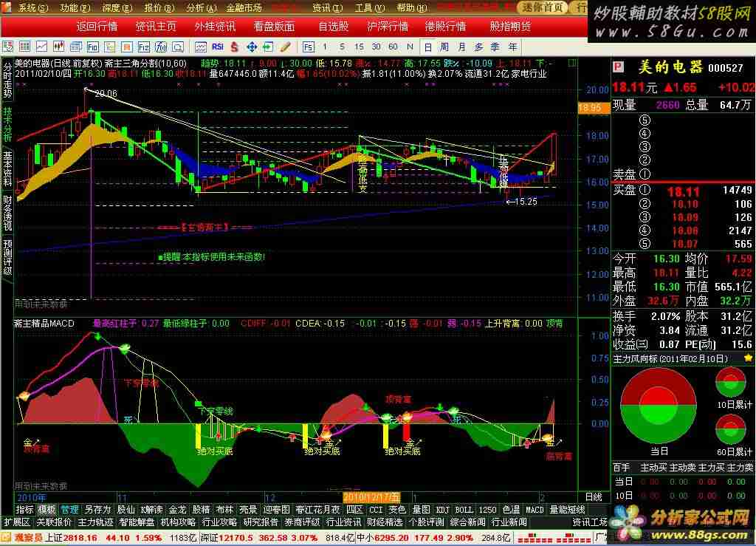The image size is (756, 546).
Task: Click the 迷你首页 button
Action: pos(543,7)
